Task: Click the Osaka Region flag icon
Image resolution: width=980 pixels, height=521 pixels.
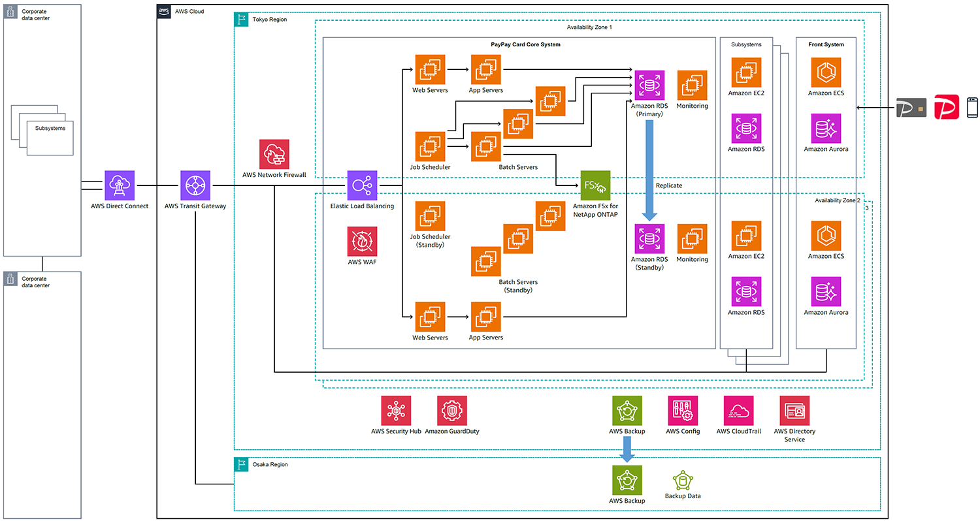Action: click(x=241, y=464)
